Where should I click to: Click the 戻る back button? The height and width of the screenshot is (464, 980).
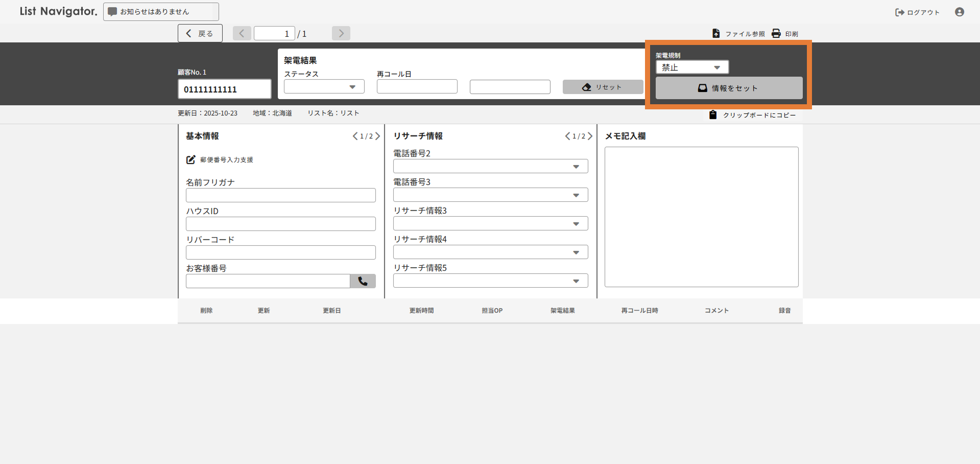(x=200, y=33)
